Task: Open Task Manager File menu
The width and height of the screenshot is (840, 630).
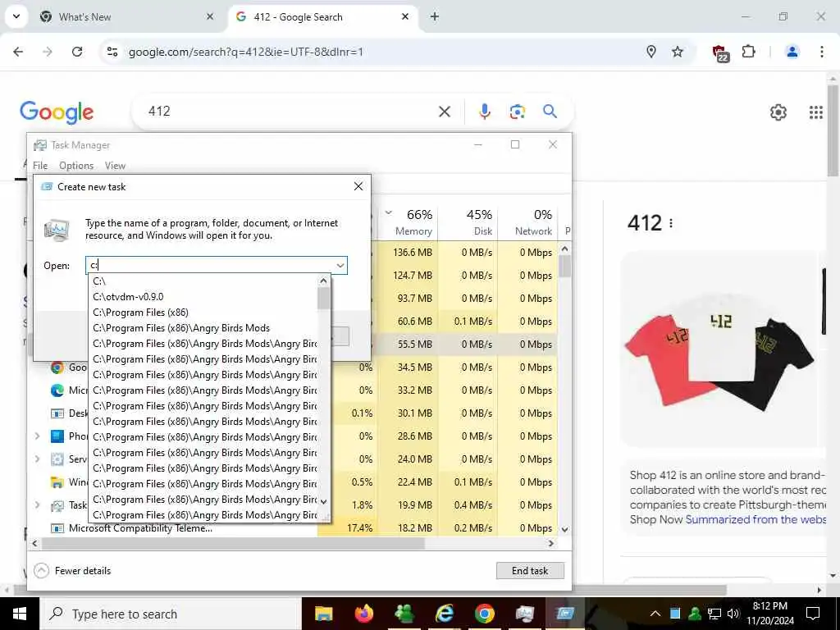Action: coord(40,166)
